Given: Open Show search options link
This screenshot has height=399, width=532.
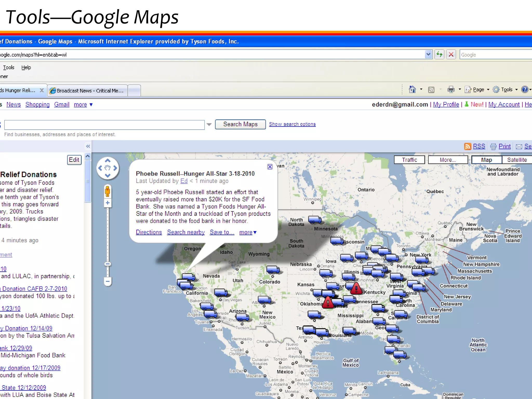Looking at the screenshot, I should [292, 124].
